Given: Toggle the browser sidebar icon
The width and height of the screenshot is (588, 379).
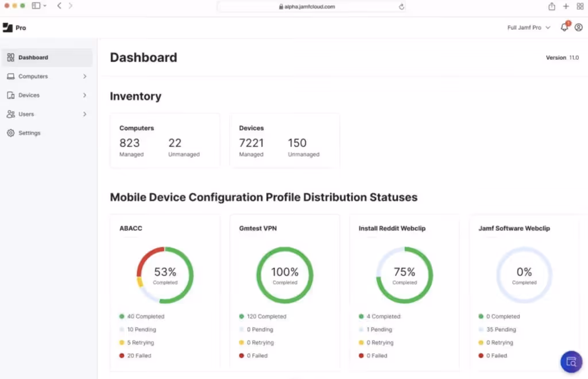Looking at the screenshot, I should click(36, 6).
